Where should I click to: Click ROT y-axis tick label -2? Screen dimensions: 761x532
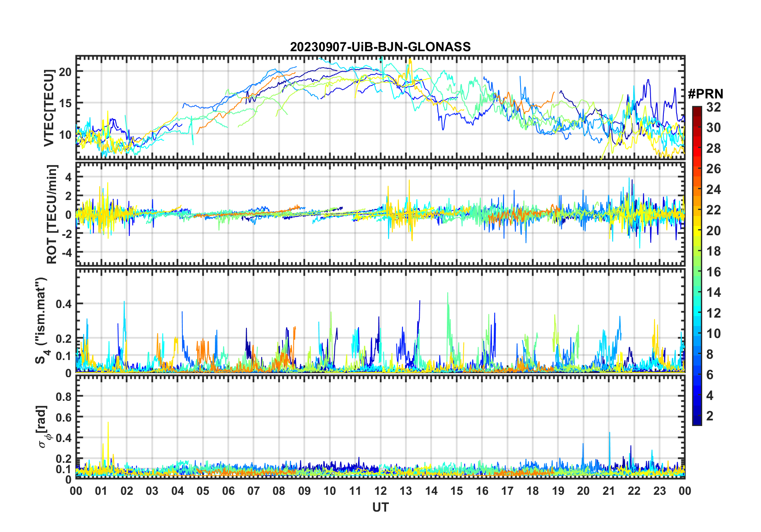point(66,234)
